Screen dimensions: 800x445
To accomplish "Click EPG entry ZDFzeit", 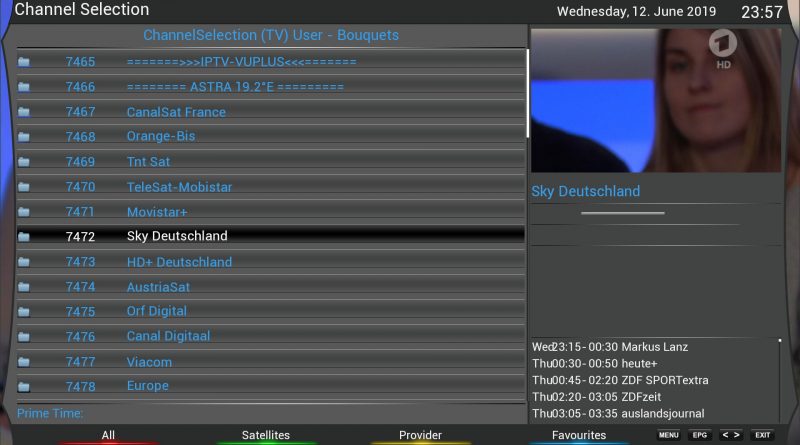I will coord(596,397).
